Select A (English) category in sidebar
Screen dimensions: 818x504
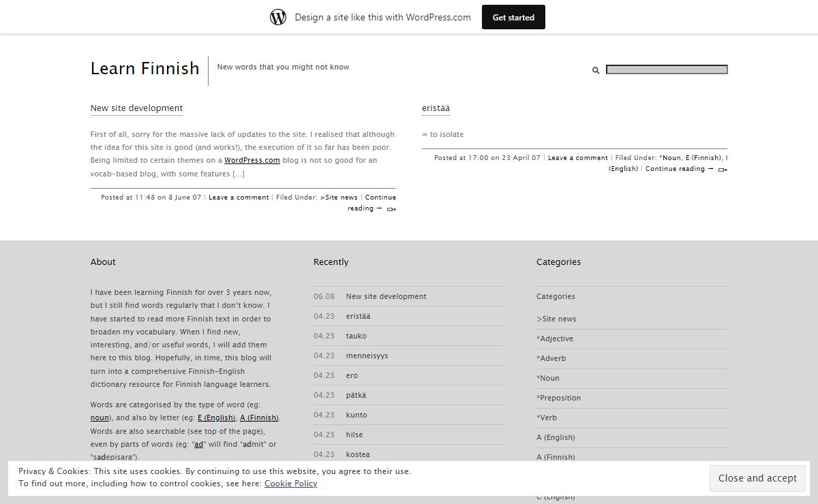tap(556, 437)
